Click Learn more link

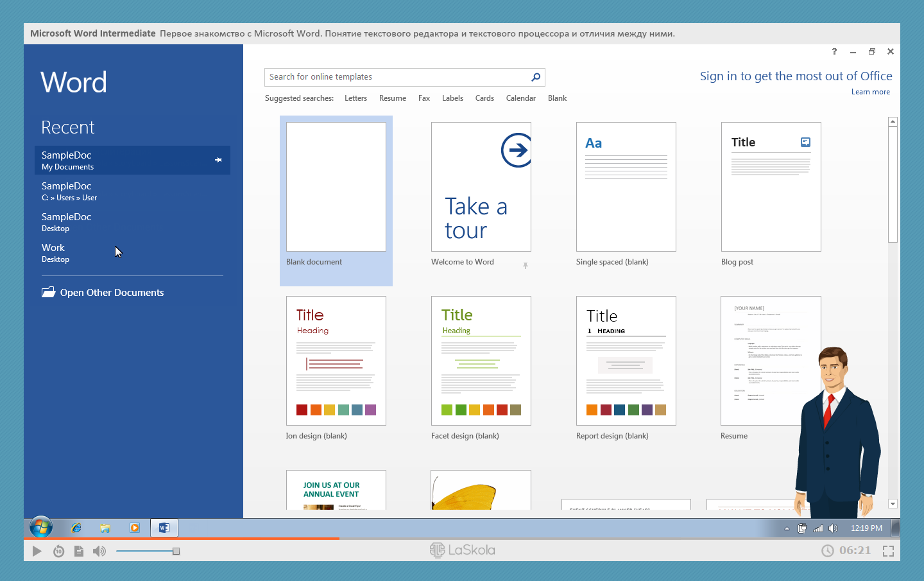point(870,92)
